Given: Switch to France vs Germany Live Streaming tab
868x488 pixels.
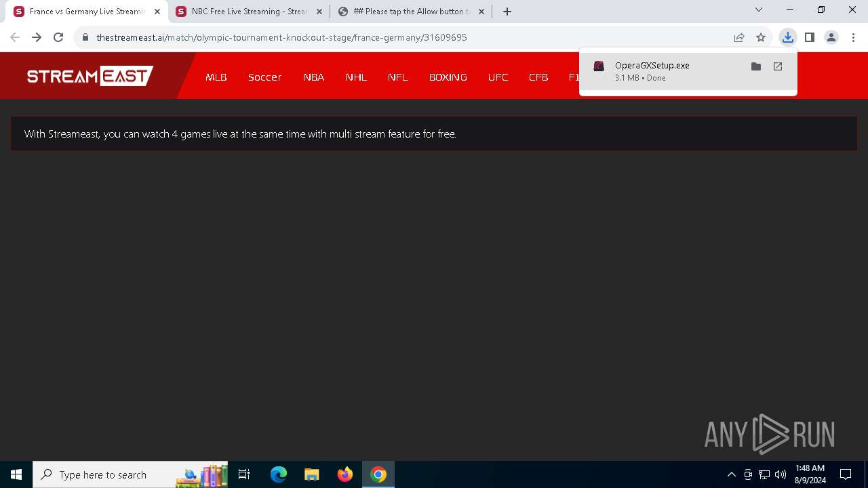Looking at the screenshot, I should tap(87, 12).
